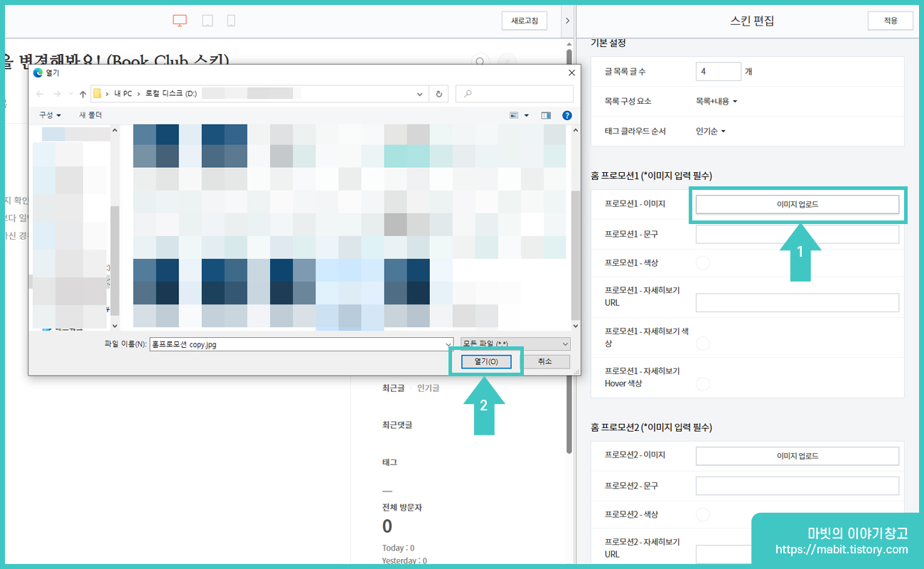Click the change view icon in dialog
Viewport: 924px width, 569px height.
click(514, 115)
